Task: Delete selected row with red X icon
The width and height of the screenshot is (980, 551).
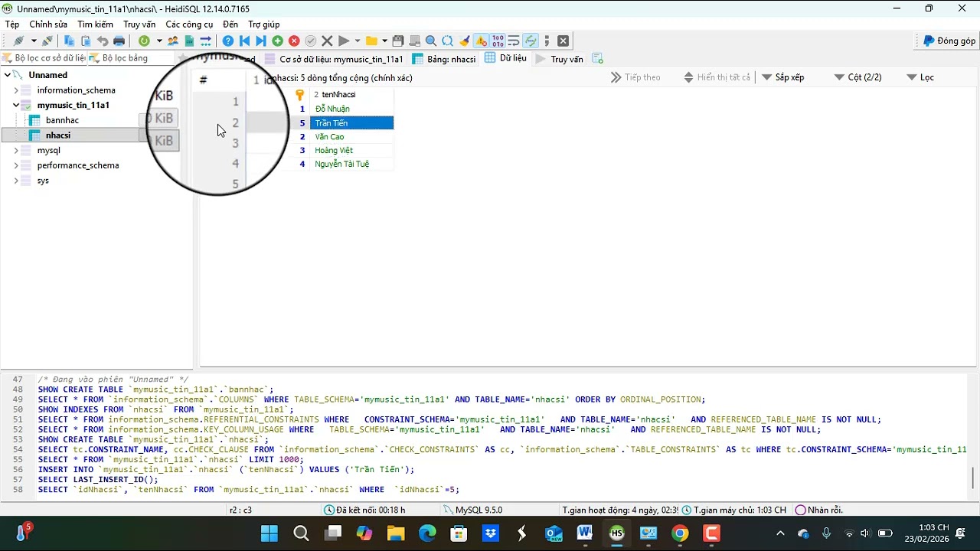Action: (294, 41)
